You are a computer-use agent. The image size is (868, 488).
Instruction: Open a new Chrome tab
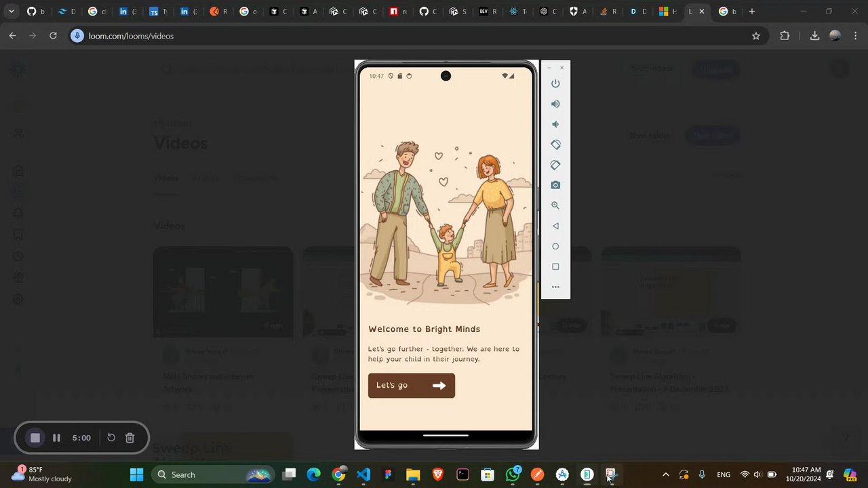(x=751, y=12)
